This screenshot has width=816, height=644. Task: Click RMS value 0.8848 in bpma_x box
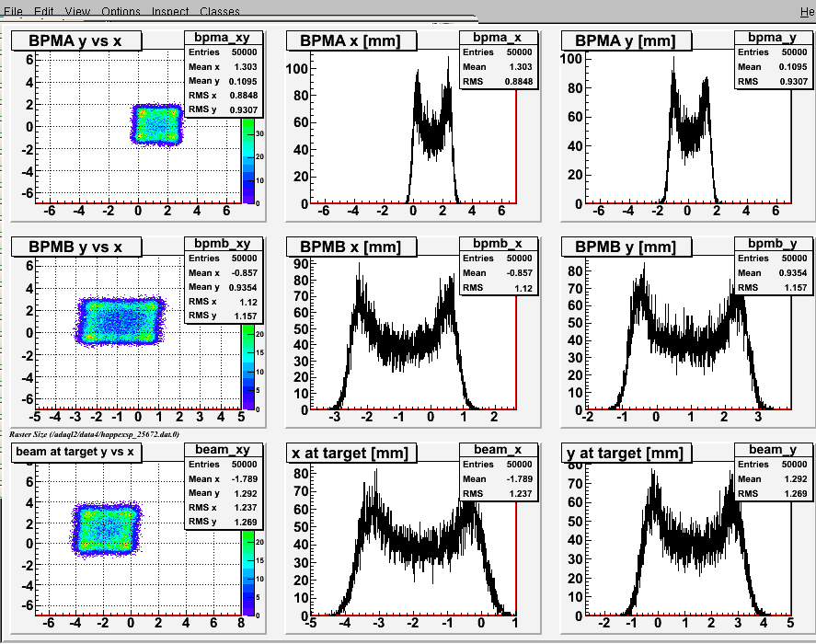tap(518, 81)
